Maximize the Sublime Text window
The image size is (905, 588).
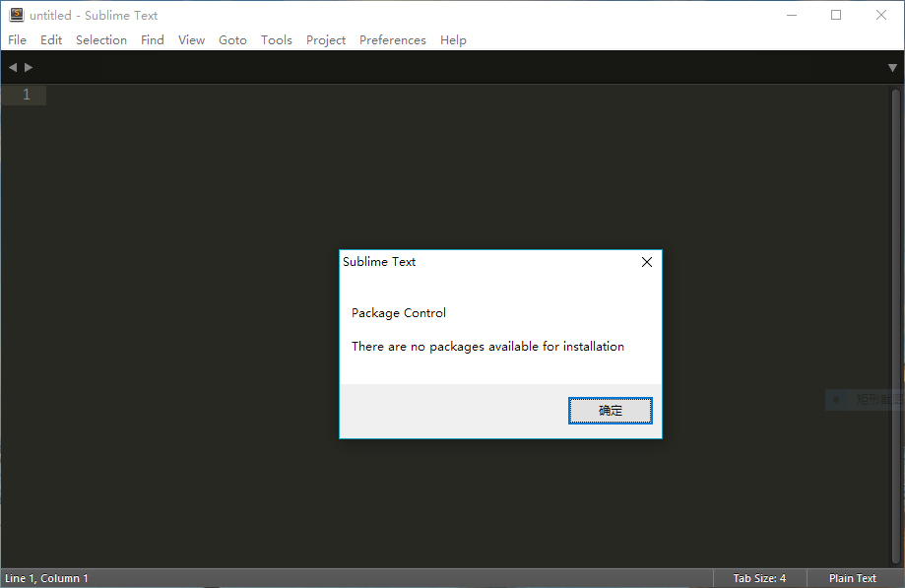[x=836, y=15]
